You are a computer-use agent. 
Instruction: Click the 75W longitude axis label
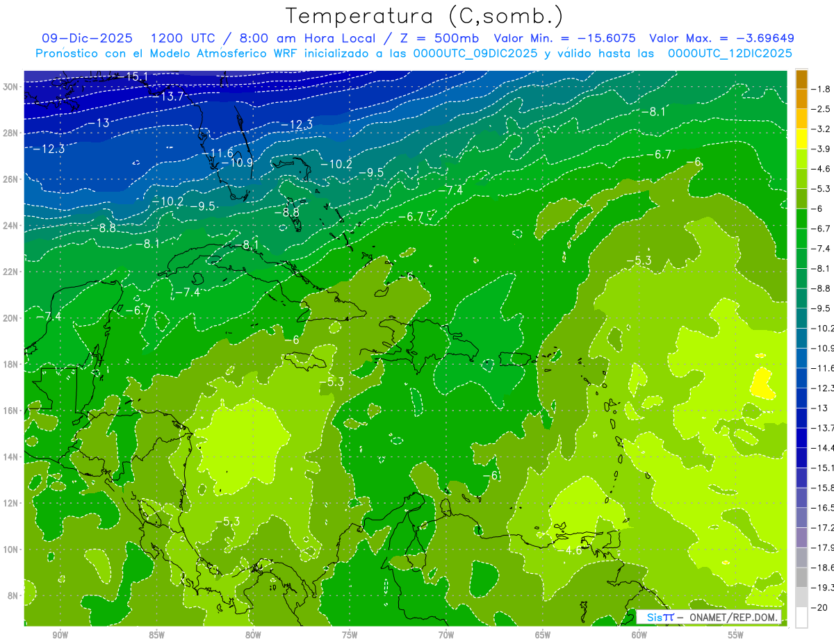(350, 635)
